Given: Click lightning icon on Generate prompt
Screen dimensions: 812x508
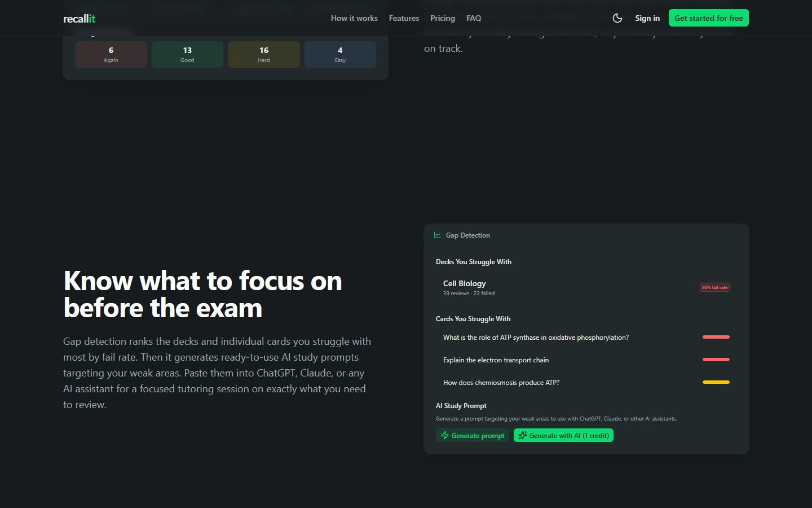Looking at the screenshot, I should [x=445, y=435].
